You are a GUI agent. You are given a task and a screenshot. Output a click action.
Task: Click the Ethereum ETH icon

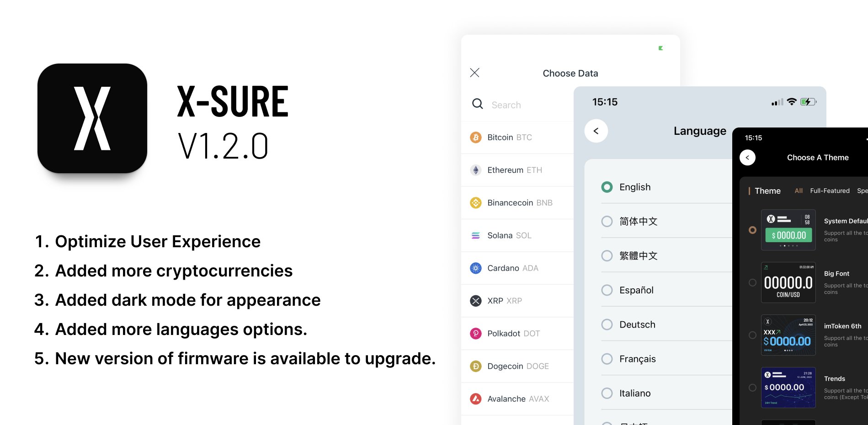coord(476,170)
